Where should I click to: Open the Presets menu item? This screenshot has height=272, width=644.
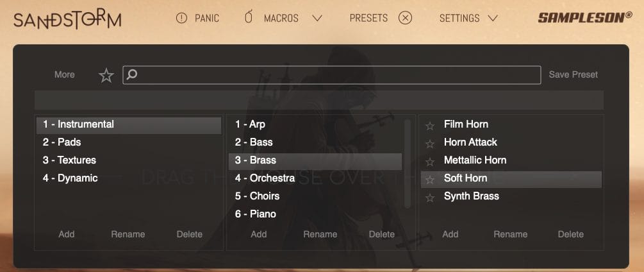(x=368, y=18)
